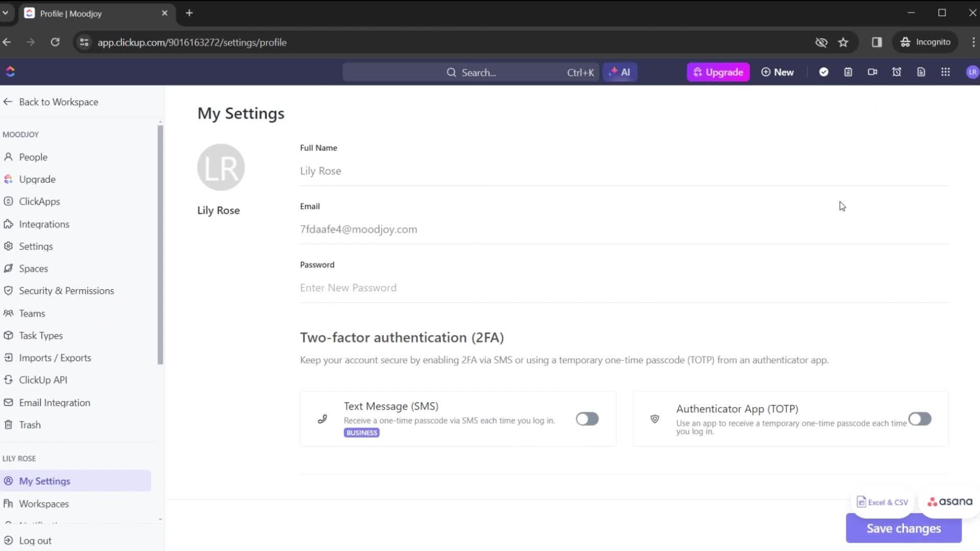
Task: Click the LR profile avatar picture
Action: [221, 167]
